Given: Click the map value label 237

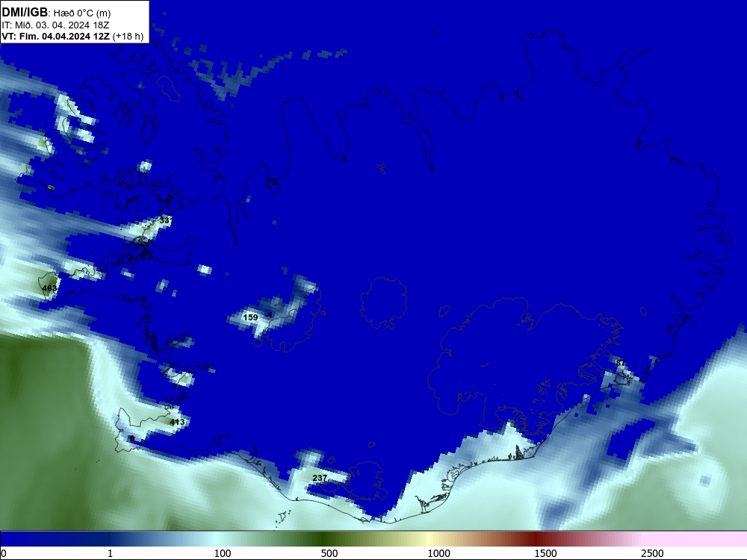Looking at the screenshot, I should point(320,478).
